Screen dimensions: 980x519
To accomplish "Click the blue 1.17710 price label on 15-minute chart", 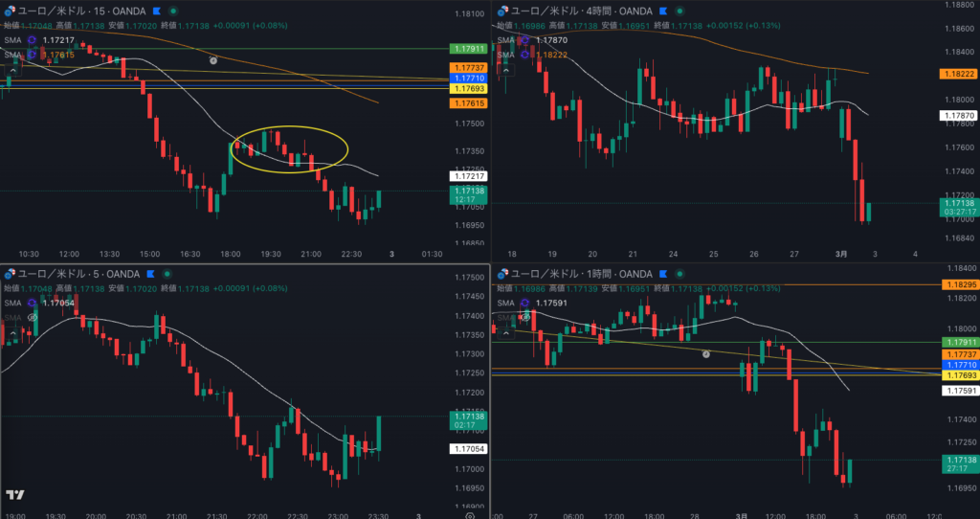I will click(x=468, y=78).
